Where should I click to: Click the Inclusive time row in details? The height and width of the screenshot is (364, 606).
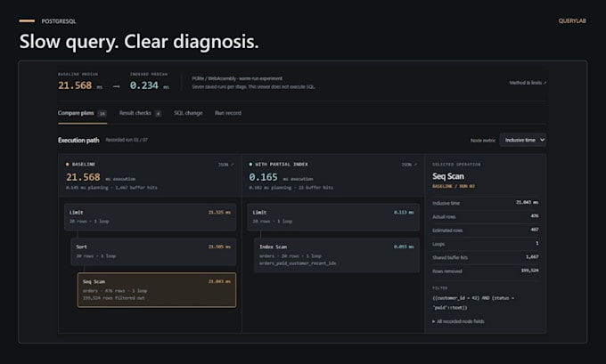486,203
